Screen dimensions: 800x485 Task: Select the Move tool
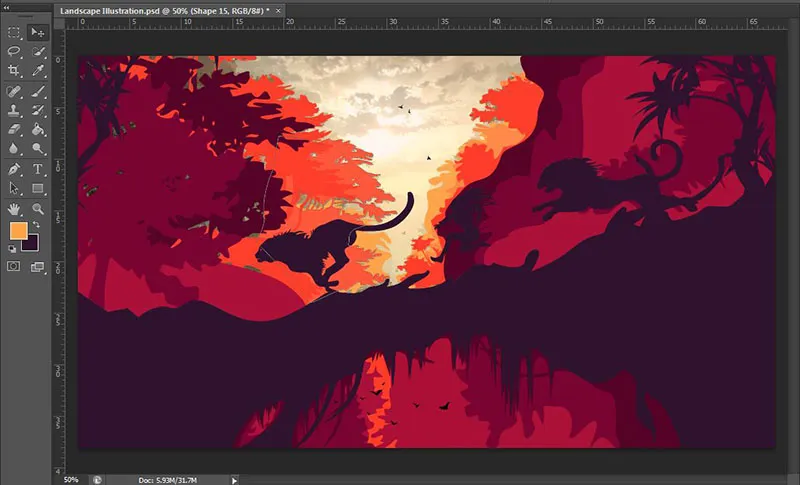point(38,32)
